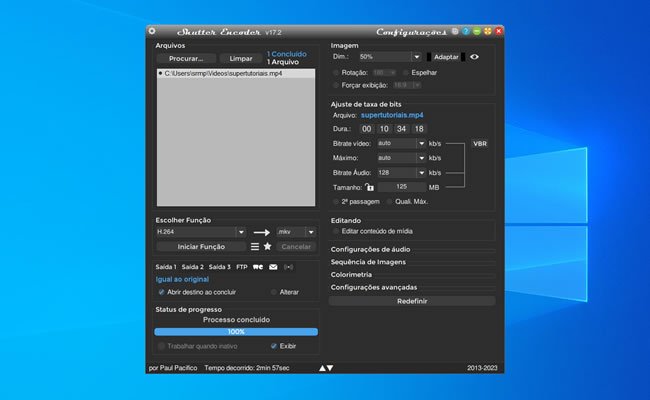This screenshot has width=650, height=400.
Task: Enable the Rotação option
Action: pos(336,73)
